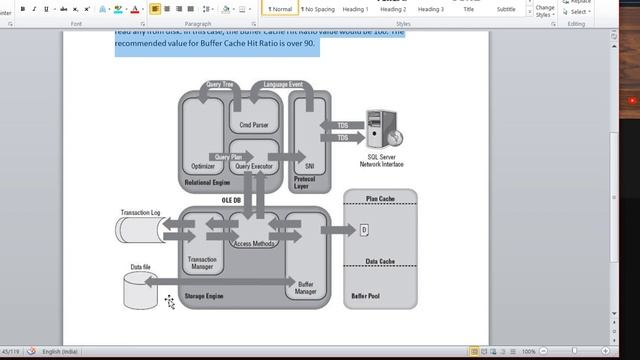Open Font dialog launcher
640x360 pixels.
pos(142,24)
